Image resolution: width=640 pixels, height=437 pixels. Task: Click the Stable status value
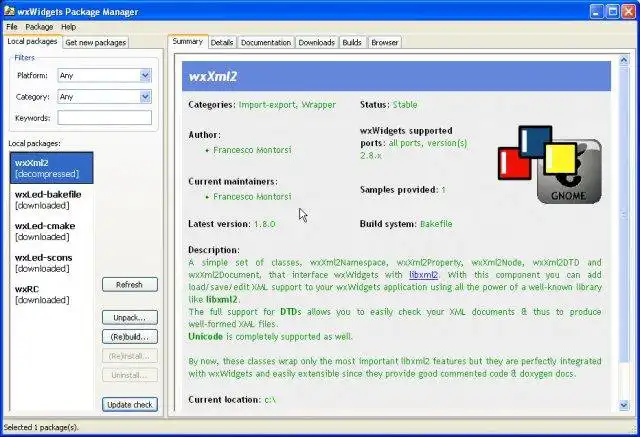coord(405,105)
